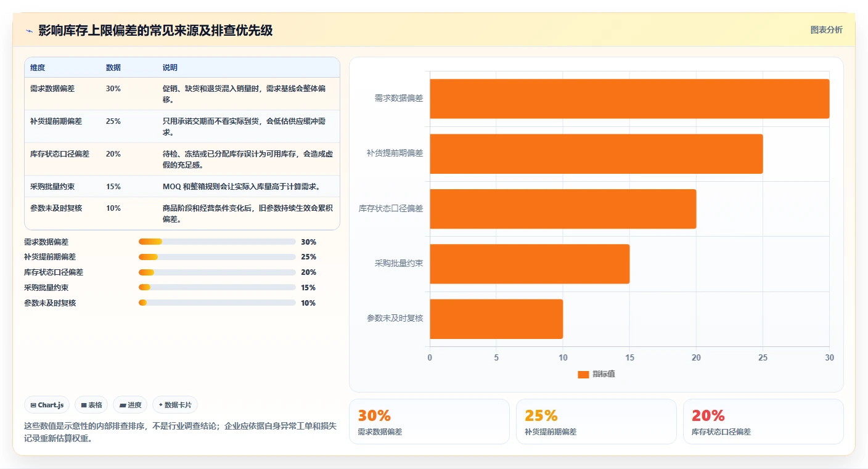Click the 库存状态口径偏差 progress bar
This screenshot has height=469, width=868.
(217, 272)
